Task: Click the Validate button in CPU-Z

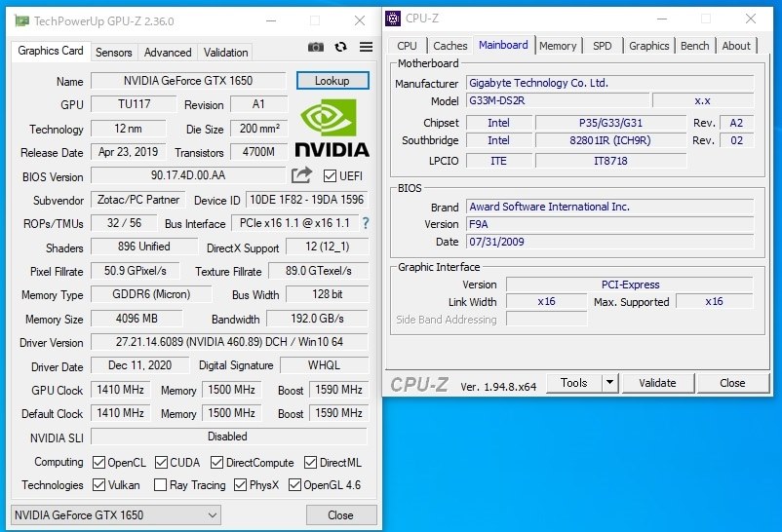Action: 658,383
